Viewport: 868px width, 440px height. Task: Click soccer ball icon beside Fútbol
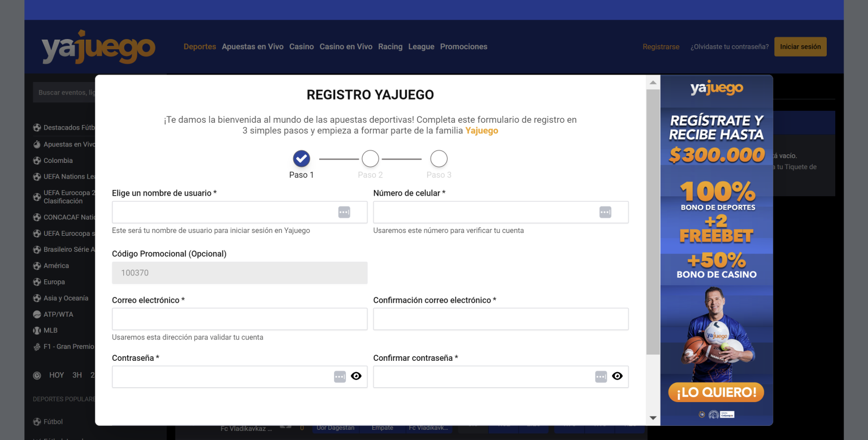[x=37, y=422]
